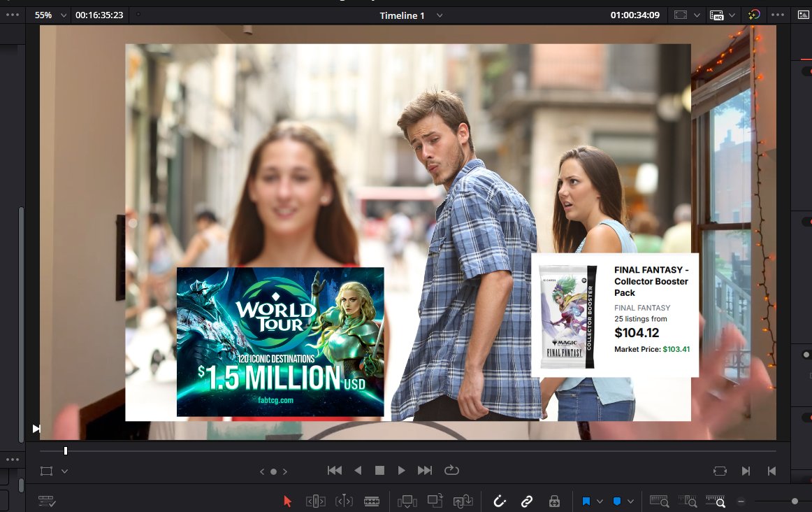Click the next-clip arrow at viewer corner

(36, 429)
